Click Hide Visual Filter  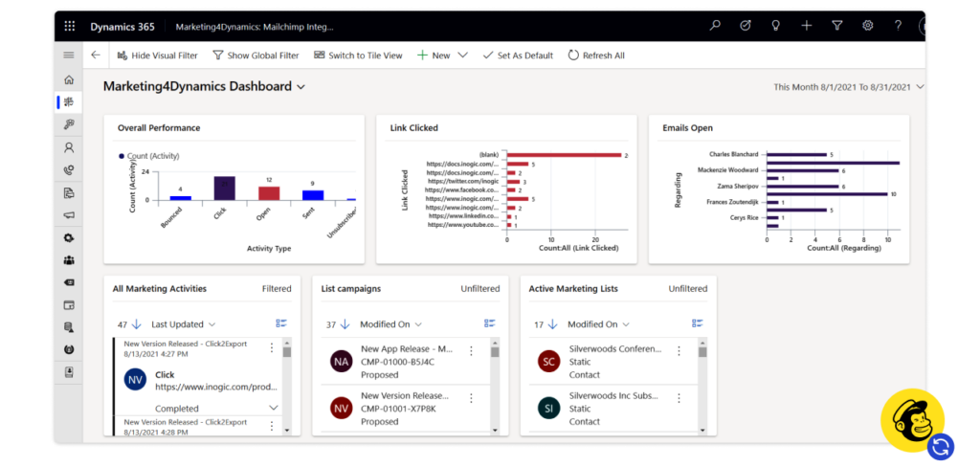click(158, 55)
